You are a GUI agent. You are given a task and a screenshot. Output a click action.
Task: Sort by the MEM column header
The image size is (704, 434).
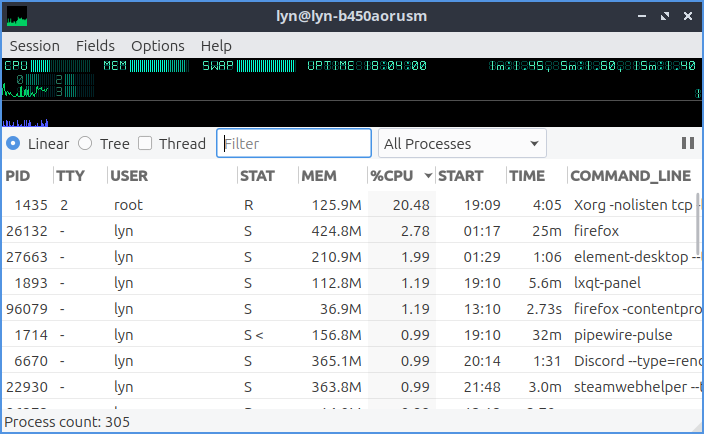pyautogui.click(x=320, y=176)
